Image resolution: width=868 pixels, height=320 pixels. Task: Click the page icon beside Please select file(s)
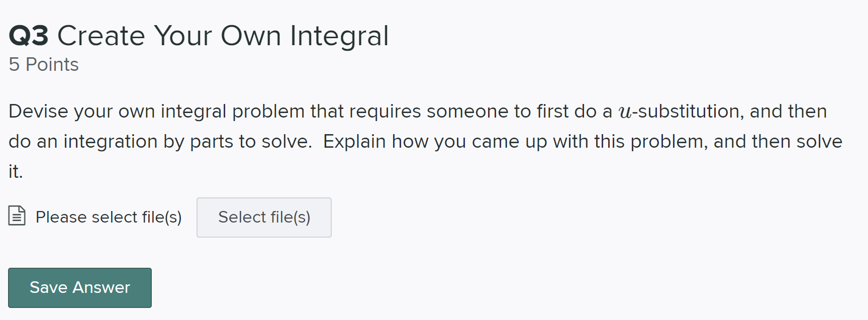(x=16, y=217)
